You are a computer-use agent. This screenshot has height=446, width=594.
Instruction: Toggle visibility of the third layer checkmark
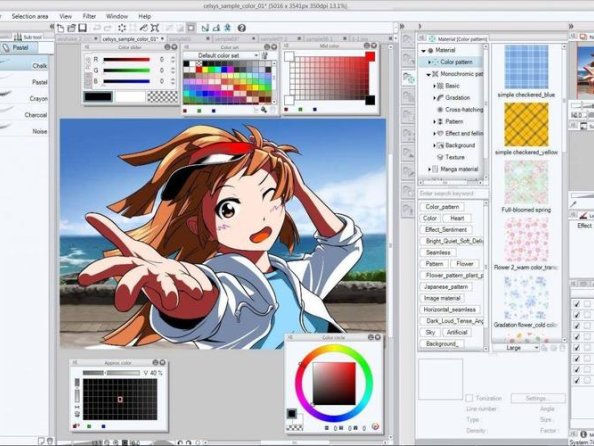577,326
